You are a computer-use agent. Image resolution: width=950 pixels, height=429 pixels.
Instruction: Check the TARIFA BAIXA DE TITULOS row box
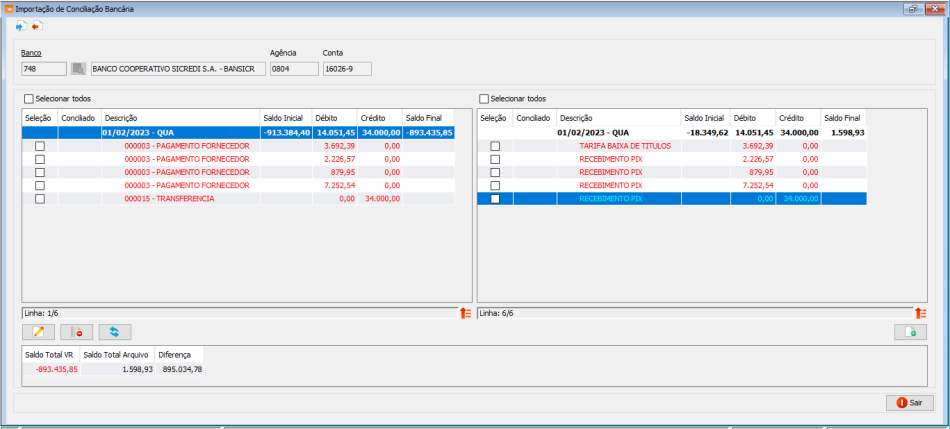point(495,146)
